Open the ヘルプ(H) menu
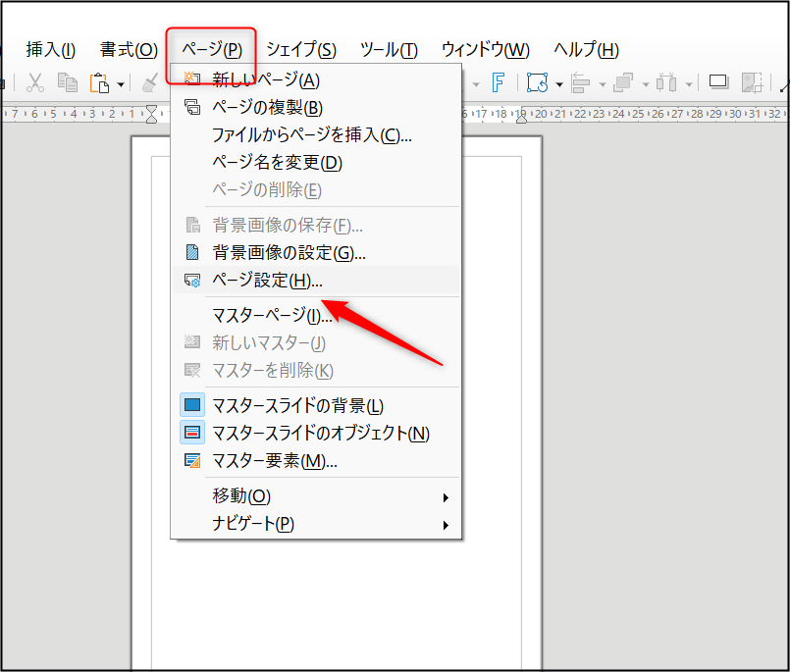This screenshot has width=790, height=672. click(587, 50)
